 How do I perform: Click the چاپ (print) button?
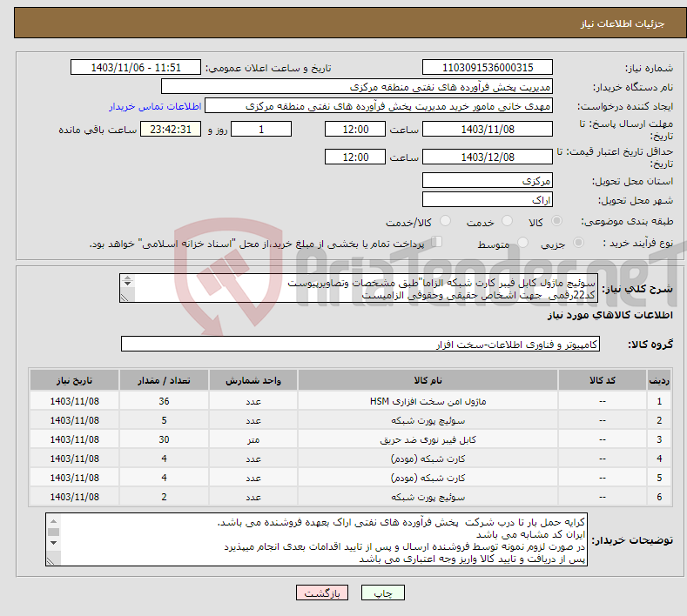[382, 593]
